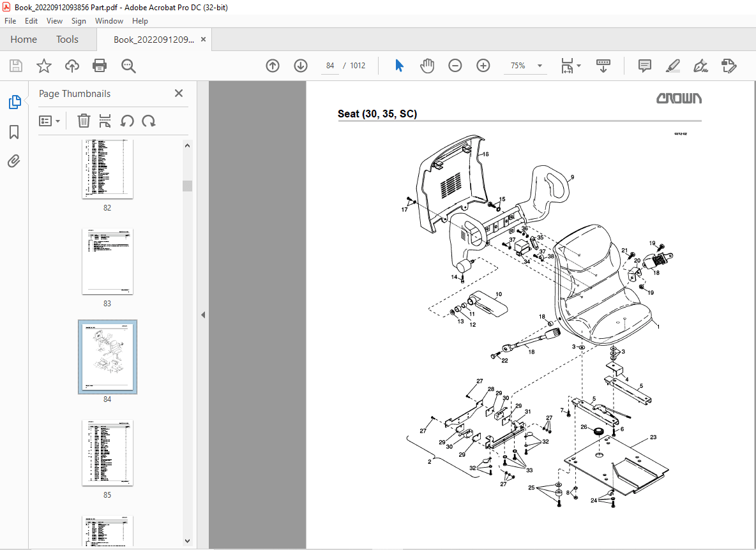
Task: Open the Page Thumbnails panel icon
Action: point(15,101)
